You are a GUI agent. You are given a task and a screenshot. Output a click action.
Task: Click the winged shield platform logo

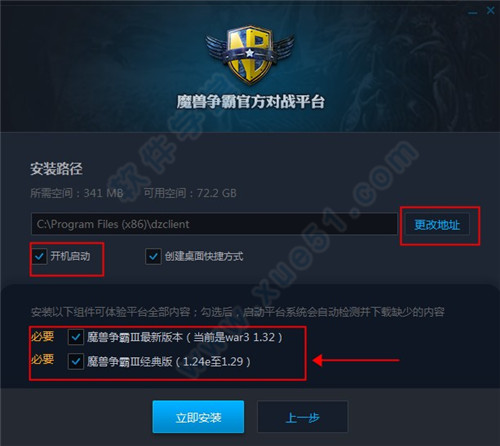point(250,54)
